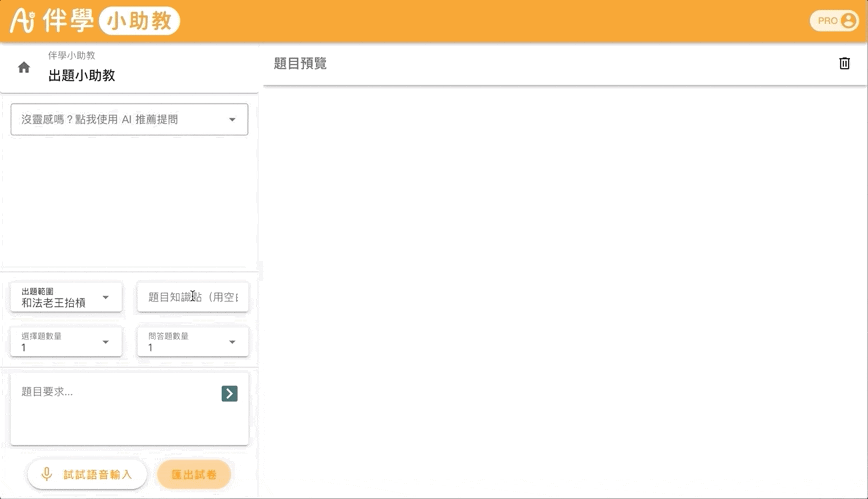Click the 題目預覽 panel title

(300, 63)
